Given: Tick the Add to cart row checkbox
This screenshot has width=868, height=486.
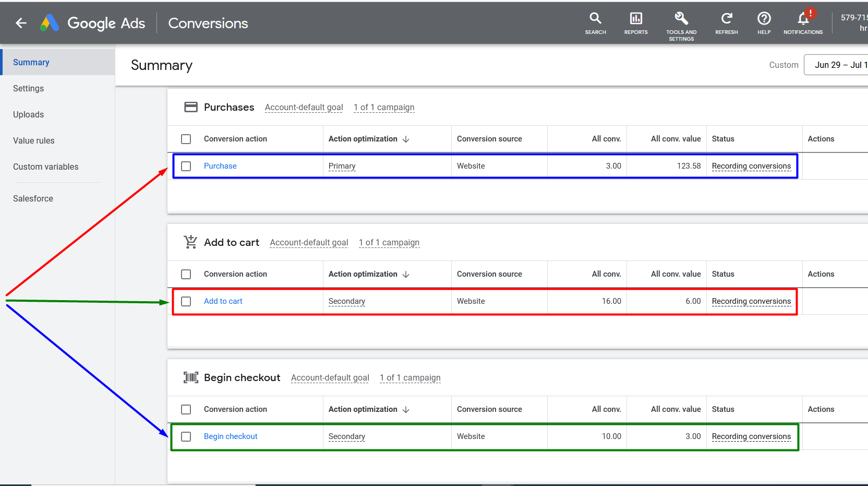Looking at the screenshot, I should pos(186,301).
